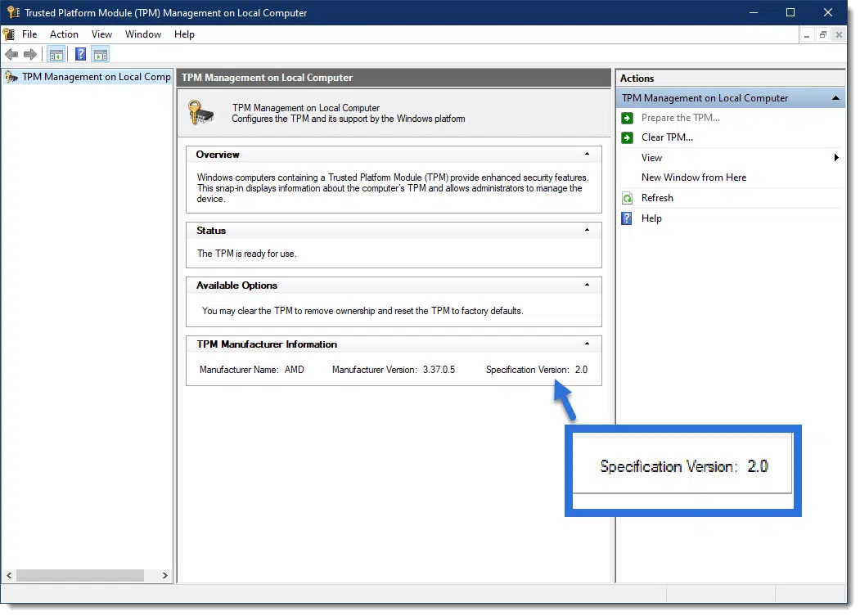Close the TPM Management window

(x=828, y=12)
